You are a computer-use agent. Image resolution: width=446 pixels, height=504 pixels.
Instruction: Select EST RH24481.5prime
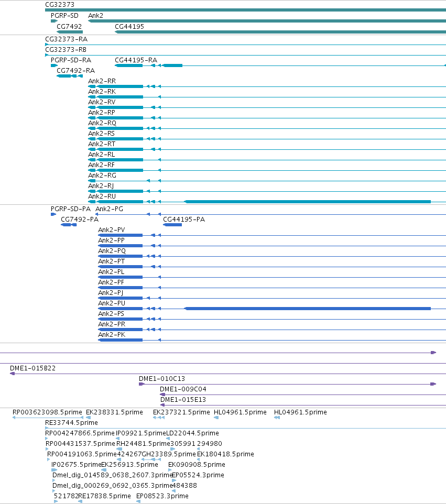pyautogui.click(x=143, y=443)
